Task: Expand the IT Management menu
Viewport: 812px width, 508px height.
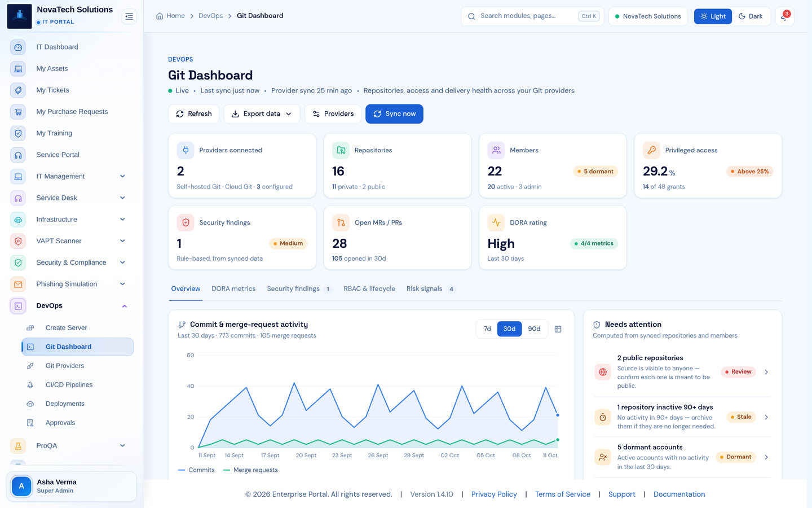Action: [x=72, y=177]
